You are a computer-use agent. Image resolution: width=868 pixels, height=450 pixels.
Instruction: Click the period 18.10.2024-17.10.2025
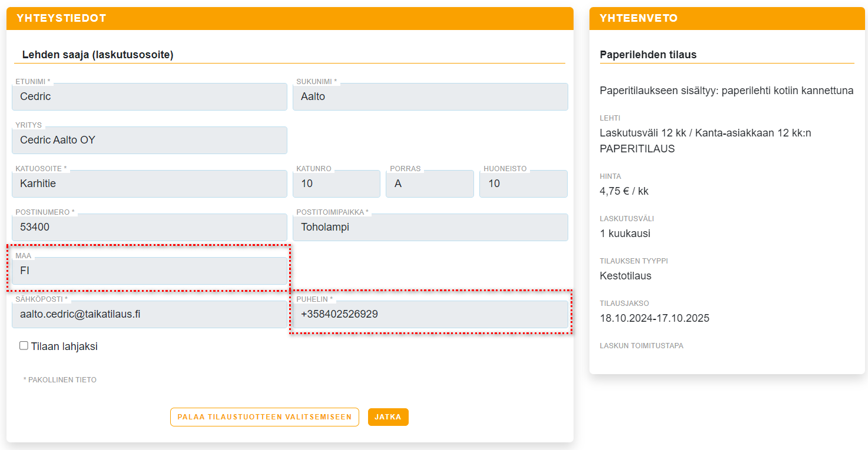[655, 318]
